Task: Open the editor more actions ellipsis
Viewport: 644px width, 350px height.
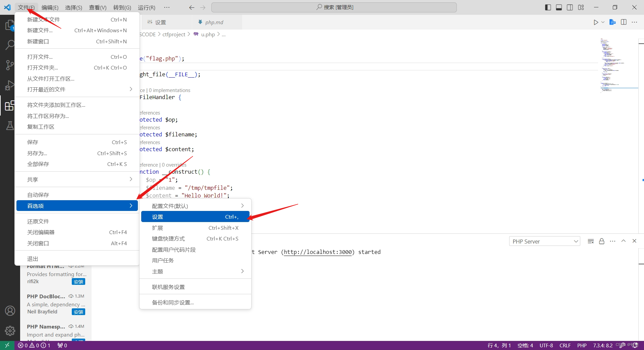Action: [634, 22]
